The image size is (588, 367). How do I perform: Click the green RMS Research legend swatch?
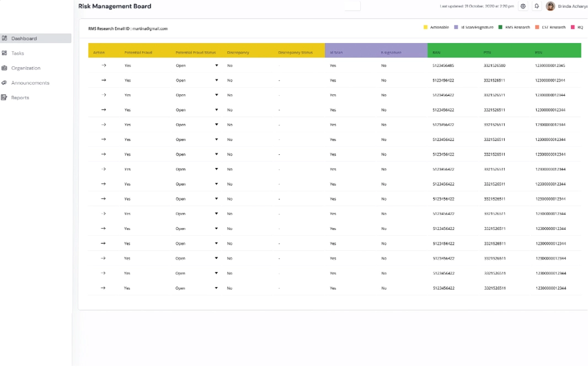pyautogui.click(x=500, y=28)
